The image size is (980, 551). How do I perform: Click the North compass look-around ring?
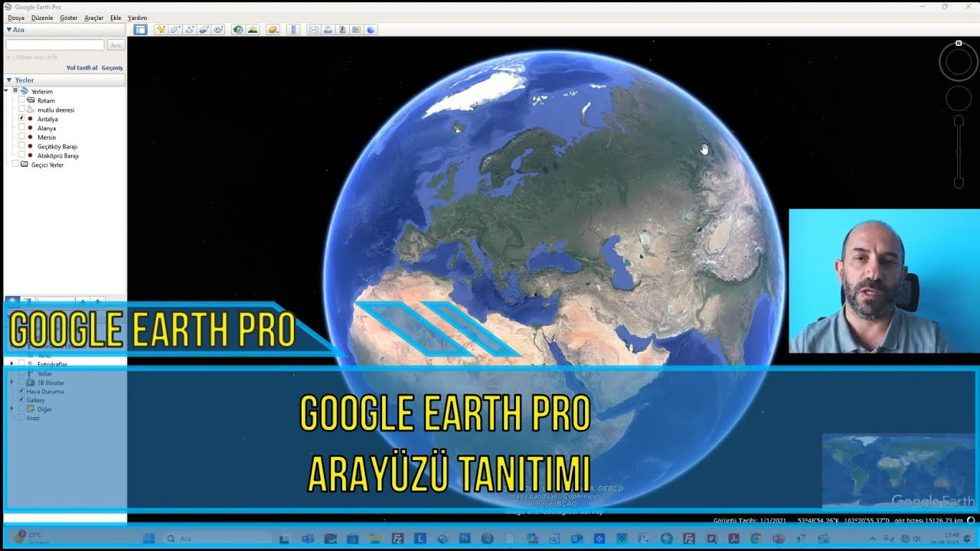(959, 61)
